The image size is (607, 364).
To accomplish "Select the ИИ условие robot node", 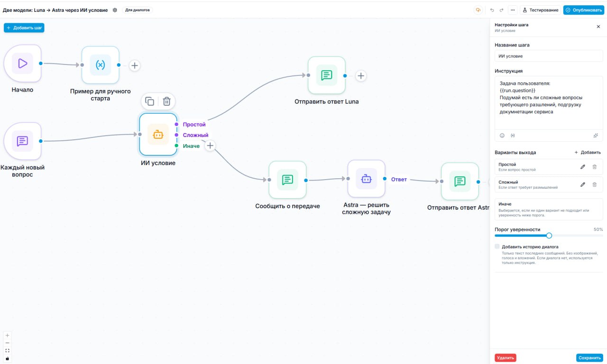I will pyautogui.click(x=158, y=135).
